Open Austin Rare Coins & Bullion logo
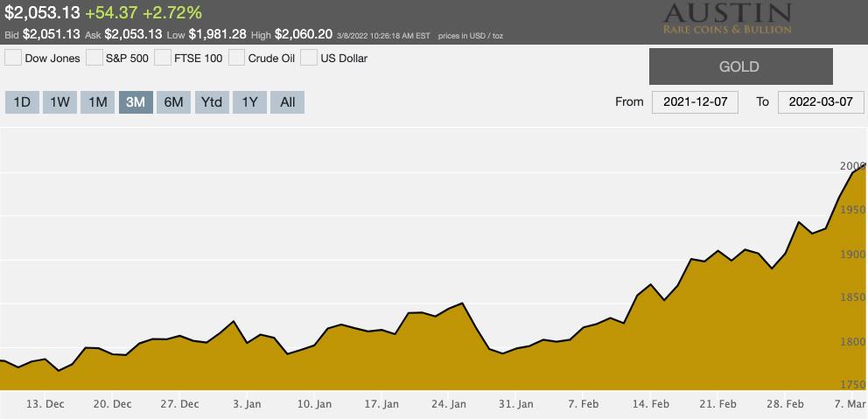 click(x=726, y=19)
